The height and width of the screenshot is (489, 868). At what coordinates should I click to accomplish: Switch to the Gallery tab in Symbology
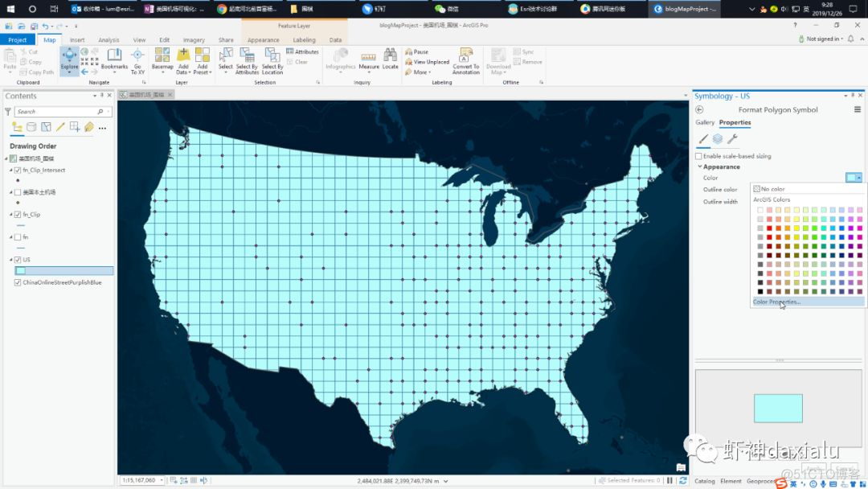[705, 122]
